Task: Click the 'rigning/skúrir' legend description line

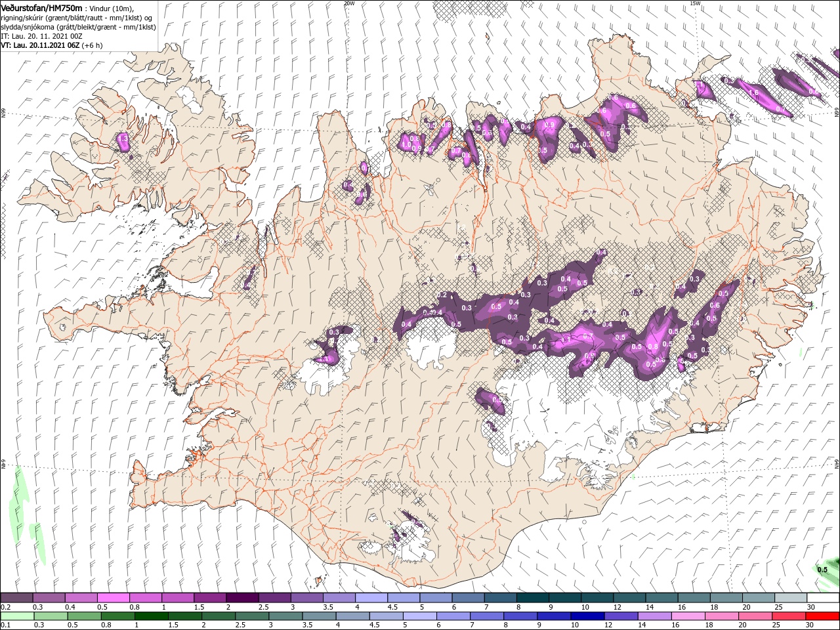Action: (76, 17)
